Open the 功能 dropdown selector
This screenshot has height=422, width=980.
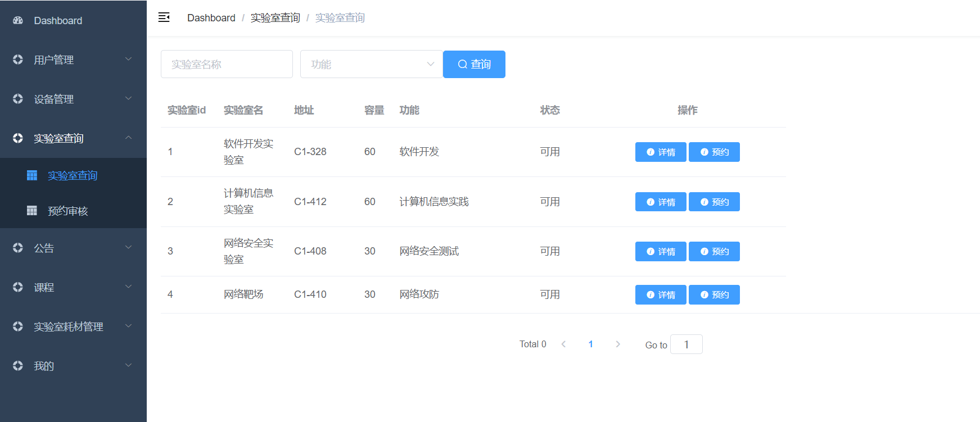pos(371,64)
